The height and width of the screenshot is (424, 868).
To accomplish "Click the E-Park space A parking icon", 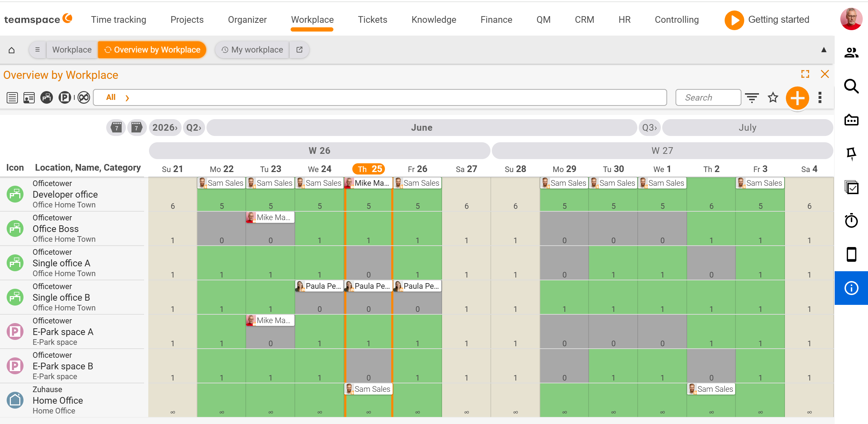I will [15, 331].
